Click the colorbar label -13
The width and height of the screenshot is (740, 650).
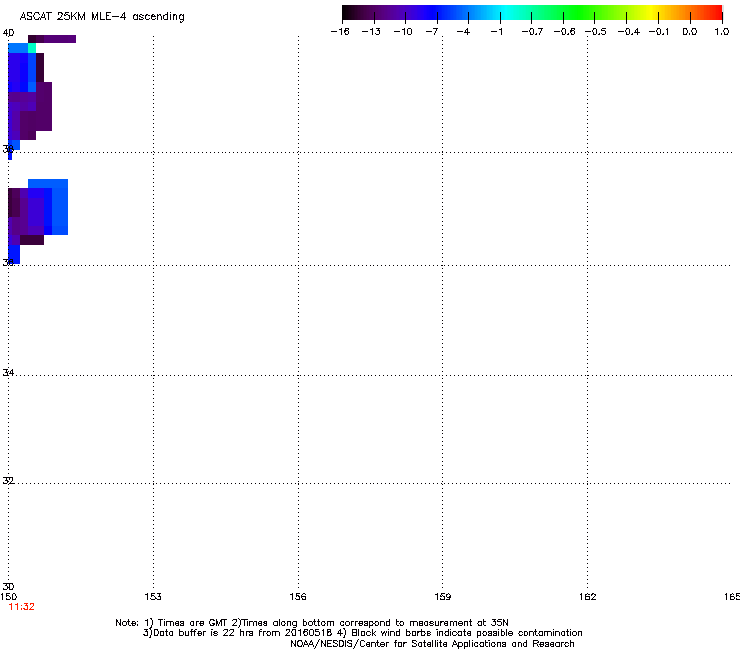(x=371, y=32)
